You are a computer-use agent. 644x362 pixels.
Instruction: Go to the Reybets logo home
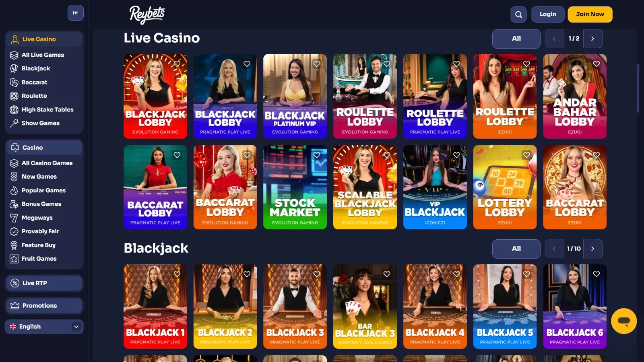[147, 14]
